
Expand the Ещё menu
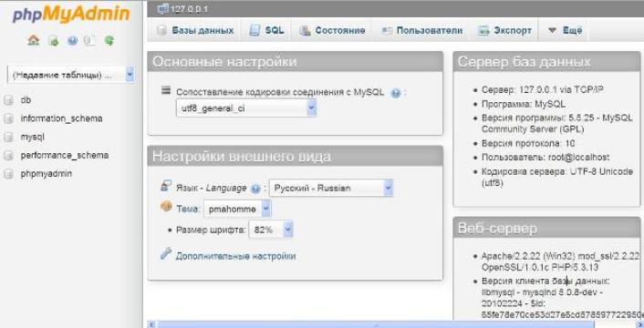(x=565, y=30)
